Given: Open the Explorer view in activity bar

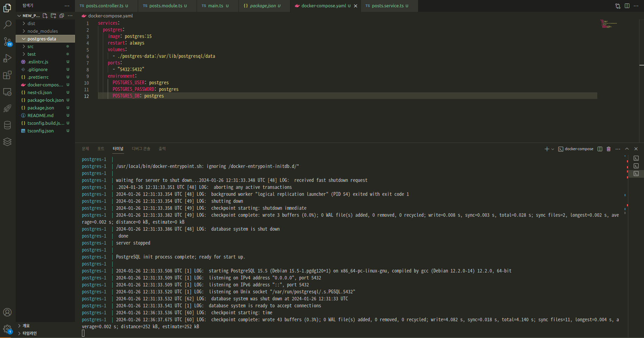Looking at the screenshot, I should [x=7, y=8].
